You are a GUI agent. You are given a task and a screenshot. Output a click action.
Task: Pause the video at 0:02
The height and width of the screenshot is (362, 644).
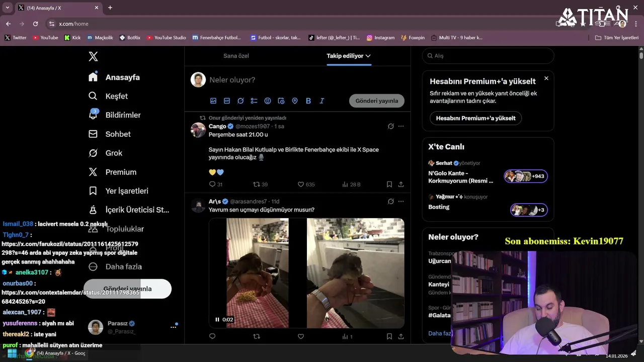click(217, 319)
